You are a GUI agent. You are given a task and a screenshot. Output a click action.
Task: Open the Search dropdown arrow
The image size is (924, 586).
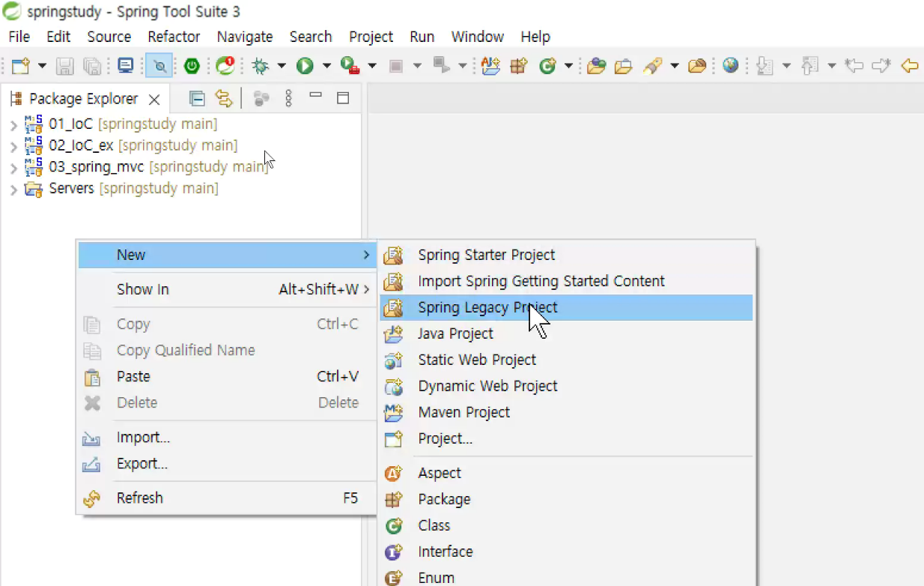click(675, 66)
